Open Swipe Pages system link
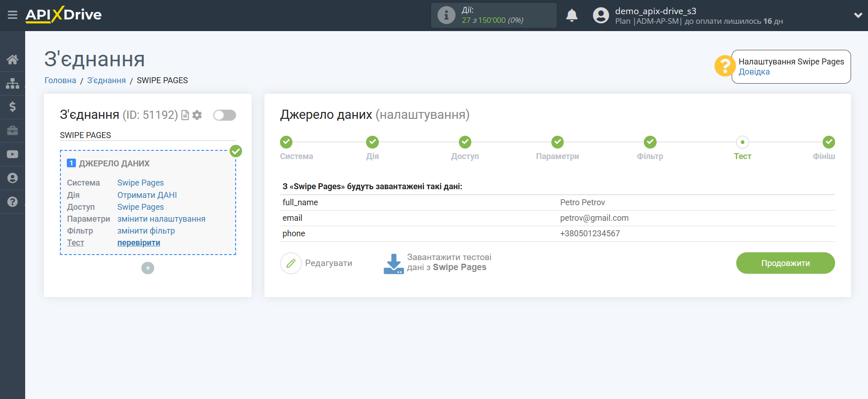Image resolution: width=868 pixels, height=399 pixels. pyautogui.click(x=140, y=183)
